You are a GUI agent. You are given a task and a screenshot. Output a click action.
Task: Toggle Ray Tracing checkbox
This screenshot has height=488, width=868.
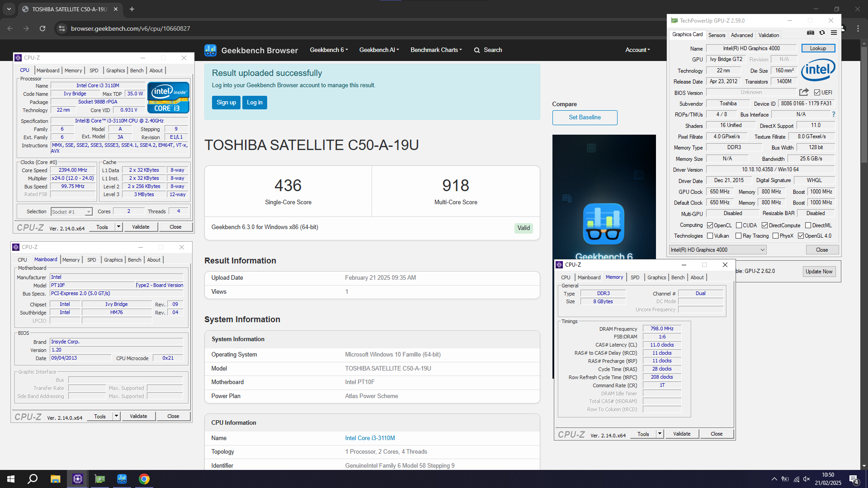pos(739,236)
